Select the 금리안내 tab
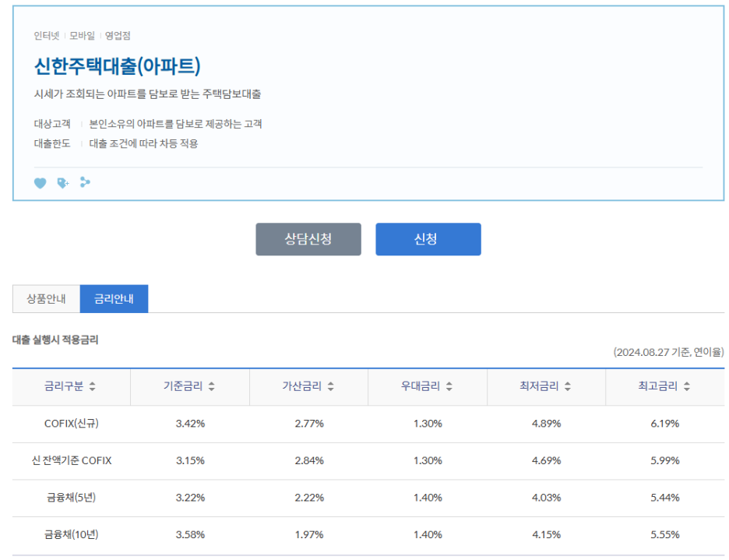This screenshot has height=560, width=729. (x=114, y=298)
